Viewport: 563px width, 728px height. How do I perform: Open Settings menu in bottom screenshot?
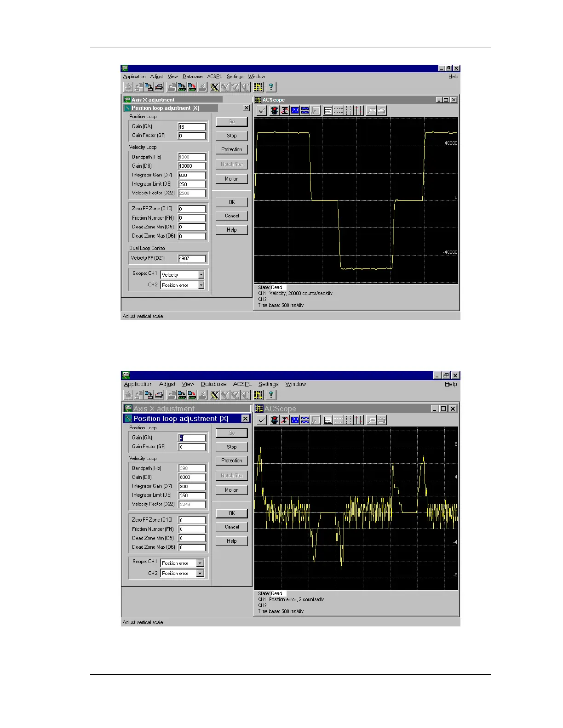[x=268, y=384]
